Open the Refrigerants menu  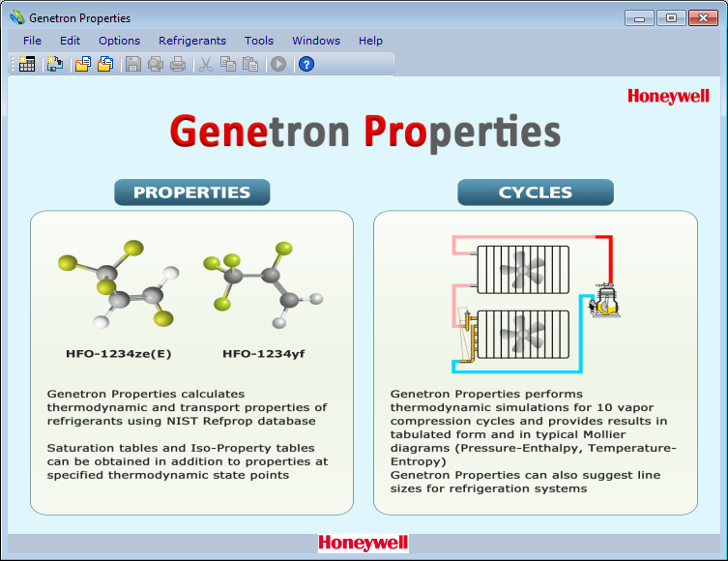point(192,41)
